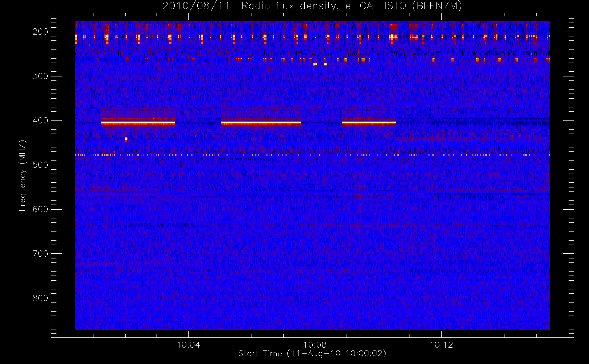The height and width of the screenshot is (364, 589).
Task: Click the 800 frequency tick label
Action: 40,298
